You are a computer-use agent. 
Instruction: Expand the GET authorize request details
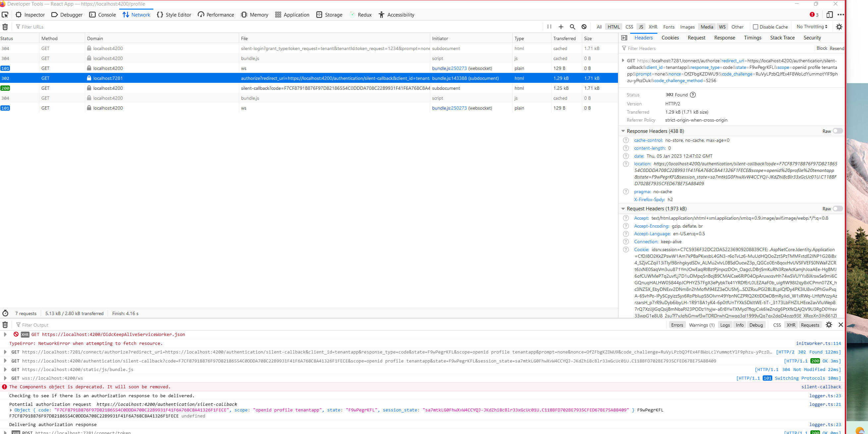(x=623, y=61)
